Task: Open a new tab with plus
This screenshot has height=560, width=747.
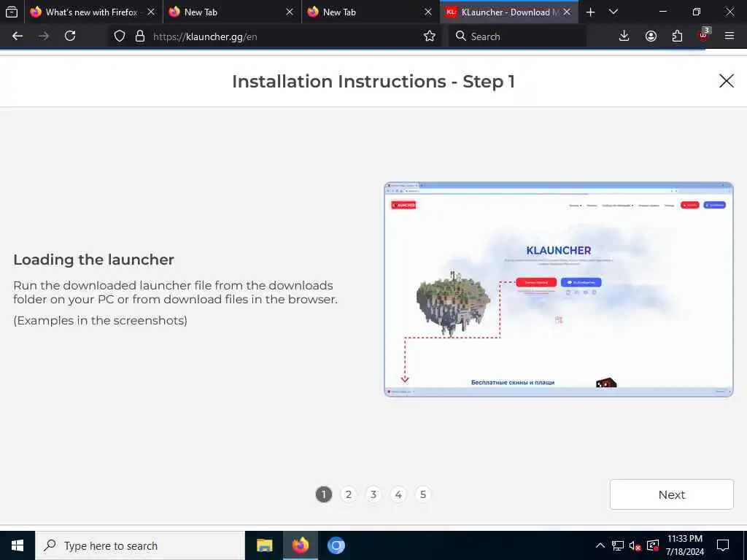Action: pyautogui.click(x=590, y=12)
